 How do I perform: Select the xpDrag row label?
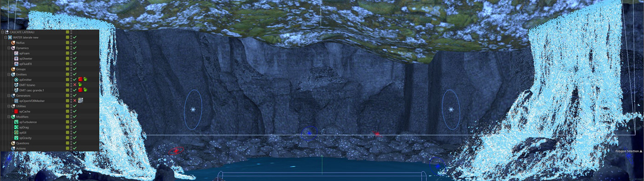point(24,127)
